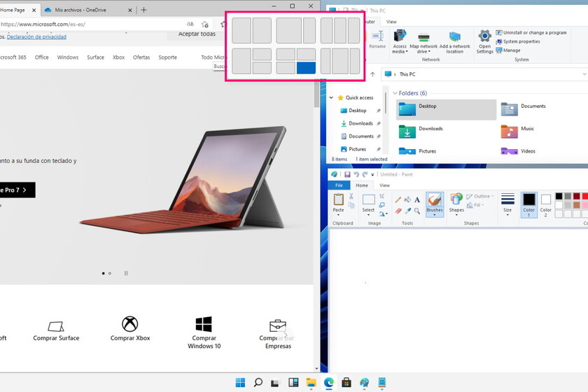This screenshot has width=588, height=392.
Task: Open Microsoft Store from the taskbar
Action: [346, 382]
